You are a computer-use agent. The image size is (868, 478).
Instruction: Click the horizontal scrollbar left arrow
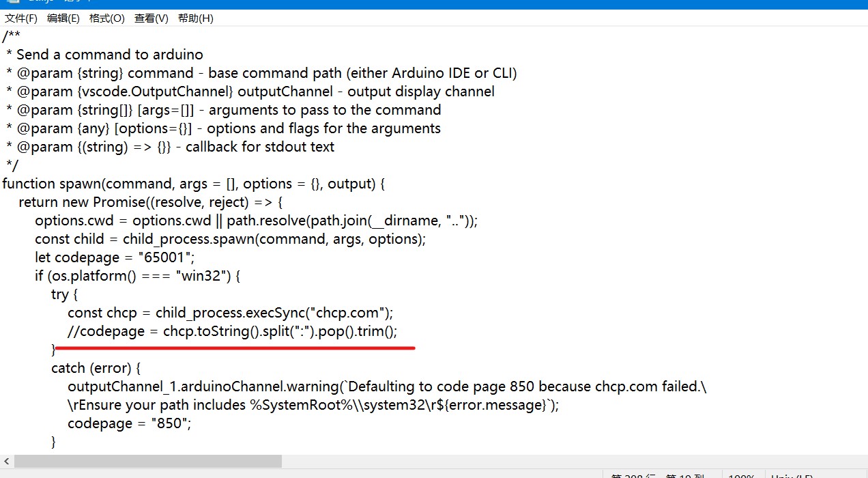[x=7, y=462]
